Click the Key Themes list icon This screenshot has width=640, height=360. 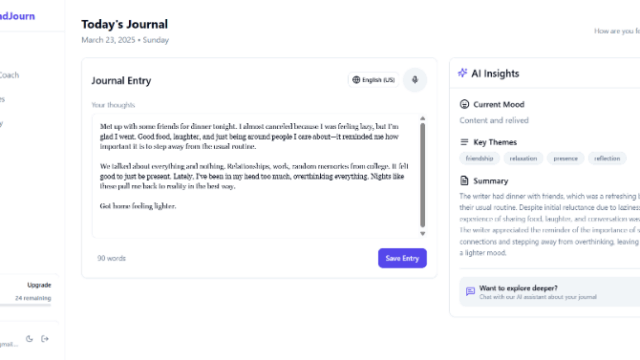(464, 142)
